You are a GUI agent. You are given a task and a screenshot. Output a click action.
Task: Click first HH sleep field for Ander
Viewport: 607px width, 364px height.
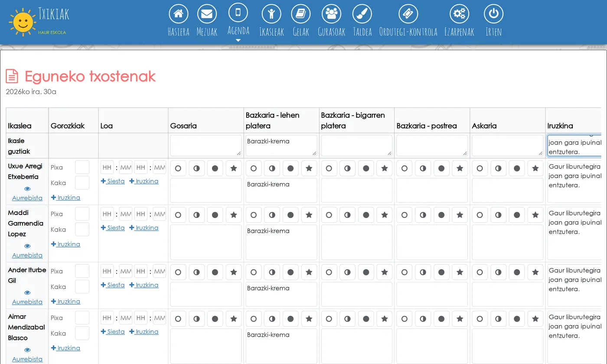(x=107, y=271)
